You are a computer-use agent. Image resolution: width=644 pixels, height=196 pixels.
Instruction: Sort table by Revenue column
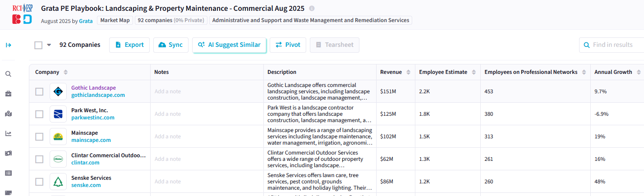[408, 72]
